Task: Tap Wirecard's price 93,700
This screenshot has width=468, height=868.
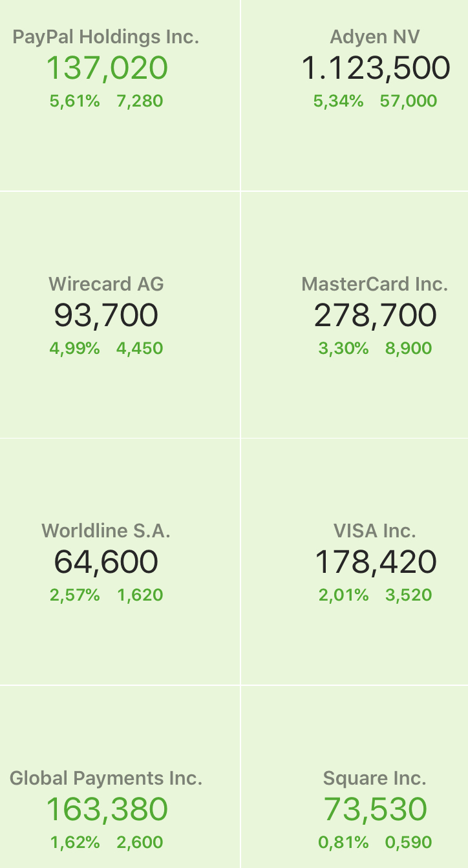Action: [x=106, y=315]
